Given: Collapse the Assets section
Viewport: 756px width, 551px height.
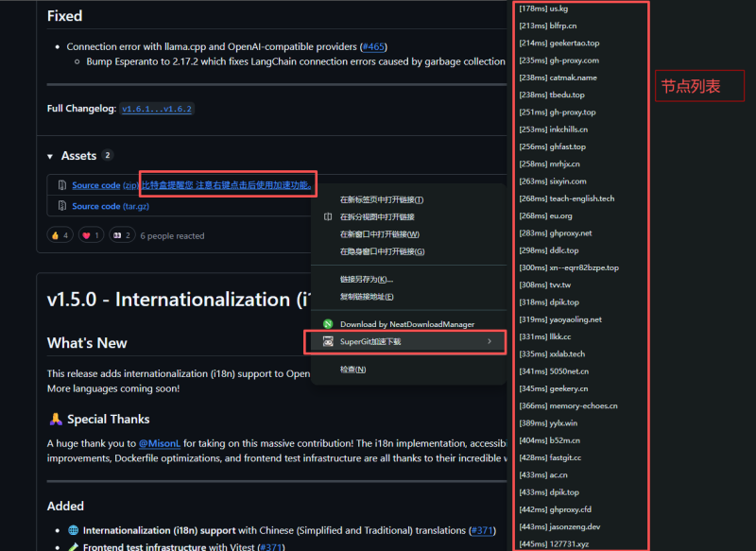Looking at the screenshot, I should tap(51, 156).
